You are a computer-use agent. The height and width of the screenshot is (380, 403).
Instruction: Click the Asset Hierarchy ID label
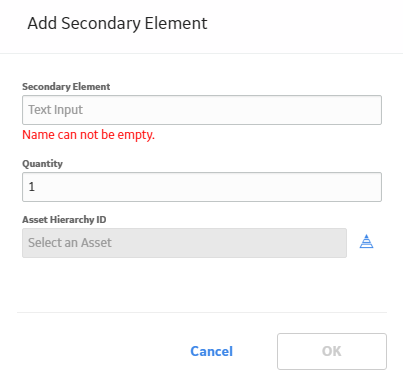pyautogui.click(x=64, y=220)
